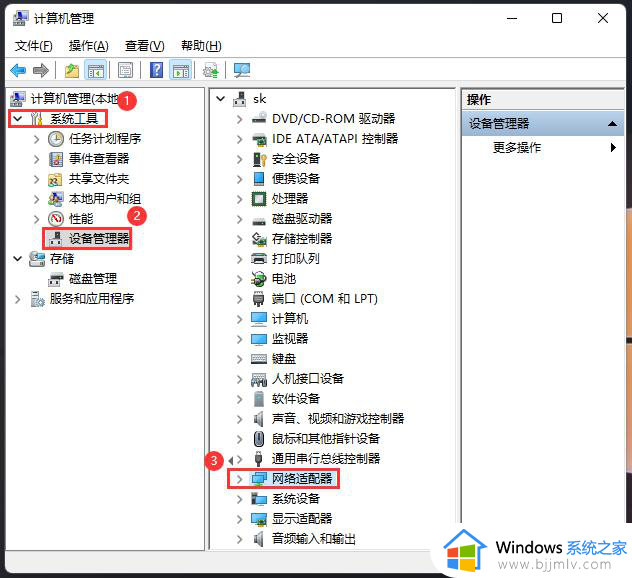The image size is (632, 578).
Task: Select 声音、视频和游戏控制器 entry
Action: [338, 419]
